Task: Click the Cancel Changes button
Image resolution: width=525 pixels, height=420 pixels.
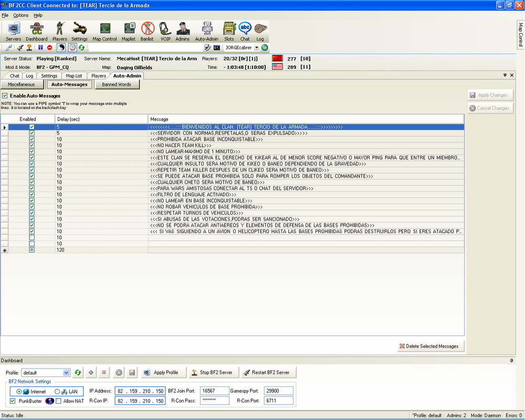Action: (490, 108)
